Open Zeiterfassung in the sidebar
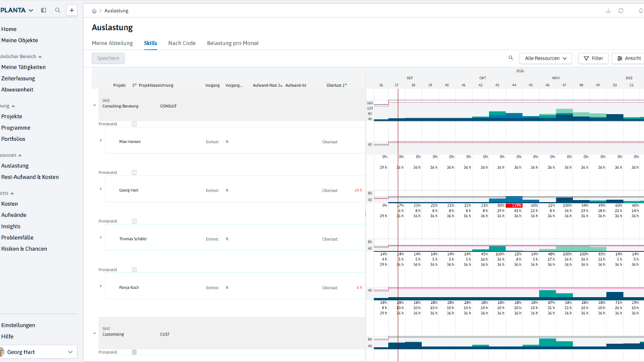Viewport: 644px width, 362px height. (x=18, y=78)
